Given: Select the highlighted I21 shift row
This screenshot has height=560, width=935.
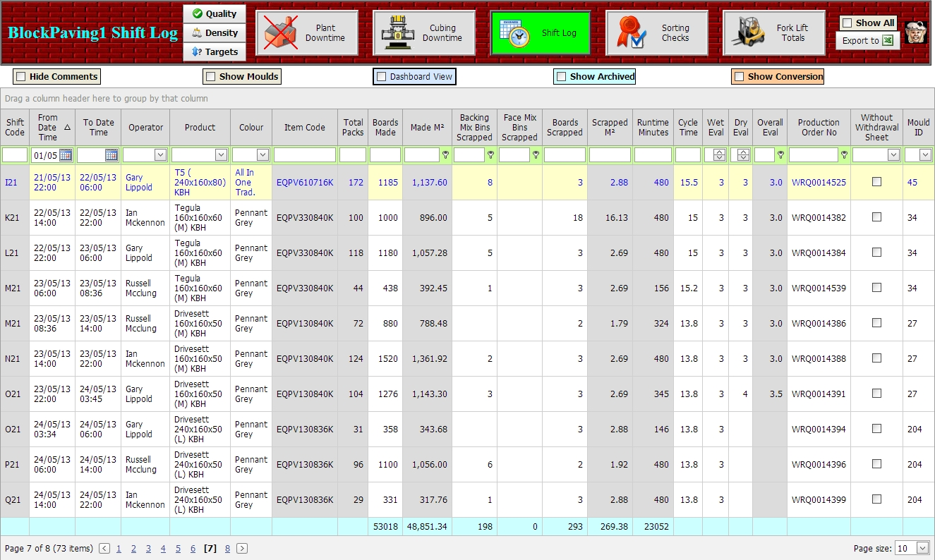Looking at the screenshot, I should coord(467,182).
